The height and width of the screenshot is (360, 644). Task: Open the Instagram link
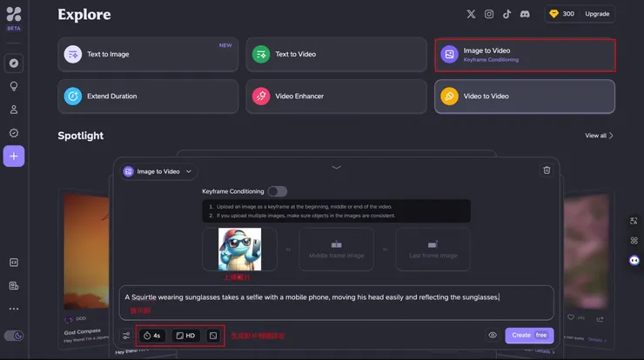click(489, 14)
